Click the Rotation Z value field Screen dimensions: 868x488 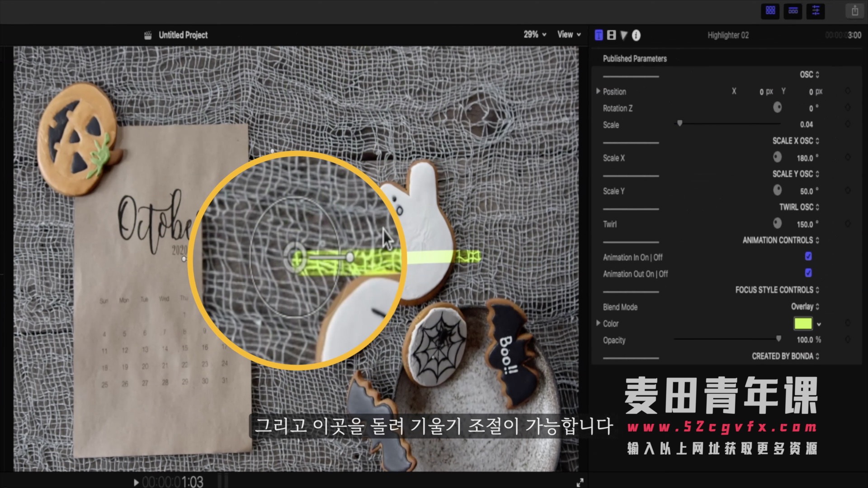(x=813, y=108)
